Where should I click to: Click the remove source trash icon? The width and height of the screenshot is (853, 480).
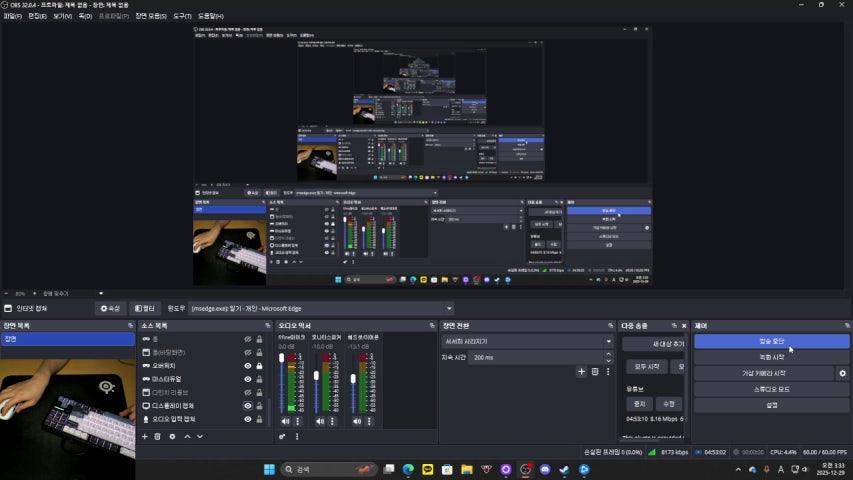tap(158, 436)
